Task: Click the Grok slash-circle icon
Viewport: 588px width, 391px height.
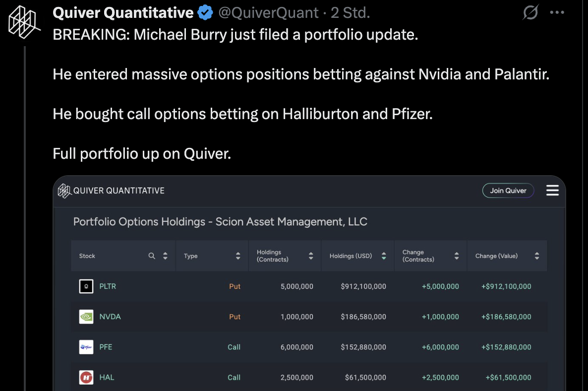Action: 530,12
